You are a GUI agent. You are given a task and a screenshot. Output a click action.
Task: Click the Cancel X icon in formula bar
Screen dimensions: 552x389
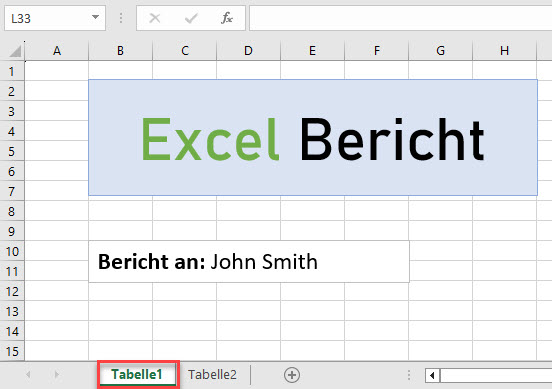click(155, 18)
